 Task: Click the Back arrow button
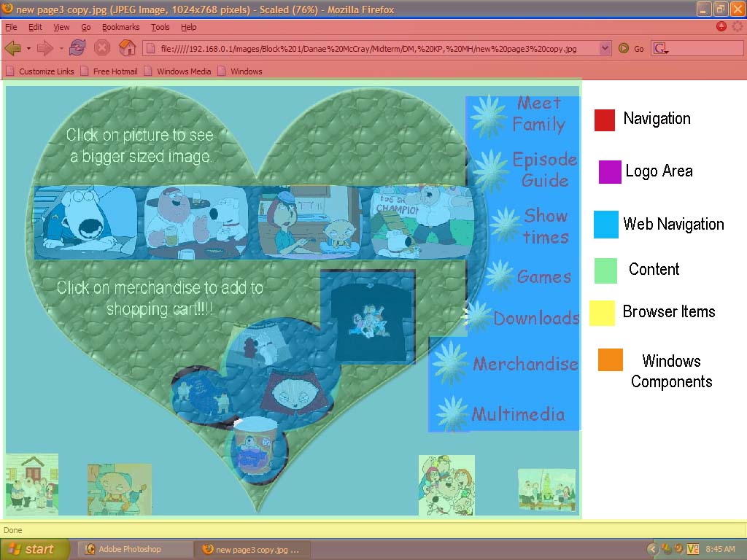click(12, 48)
